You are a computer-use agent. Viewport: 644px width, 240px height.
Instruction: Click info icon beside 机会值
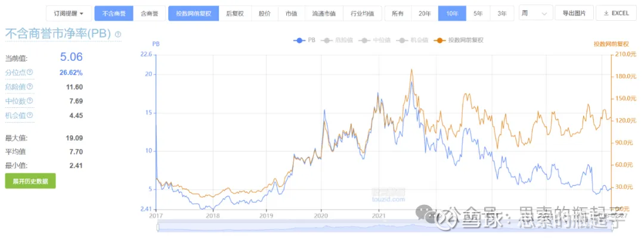point(30,116)
